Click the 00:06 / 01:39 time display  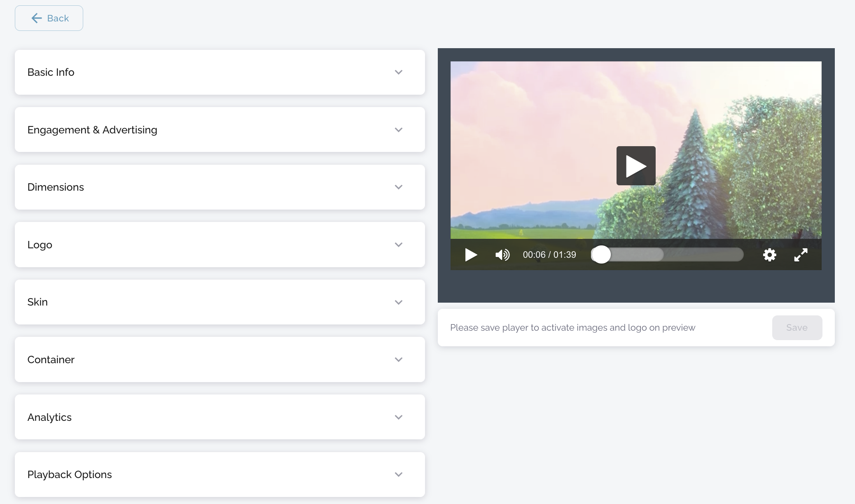pyautogui.click(x=549, y=255)
